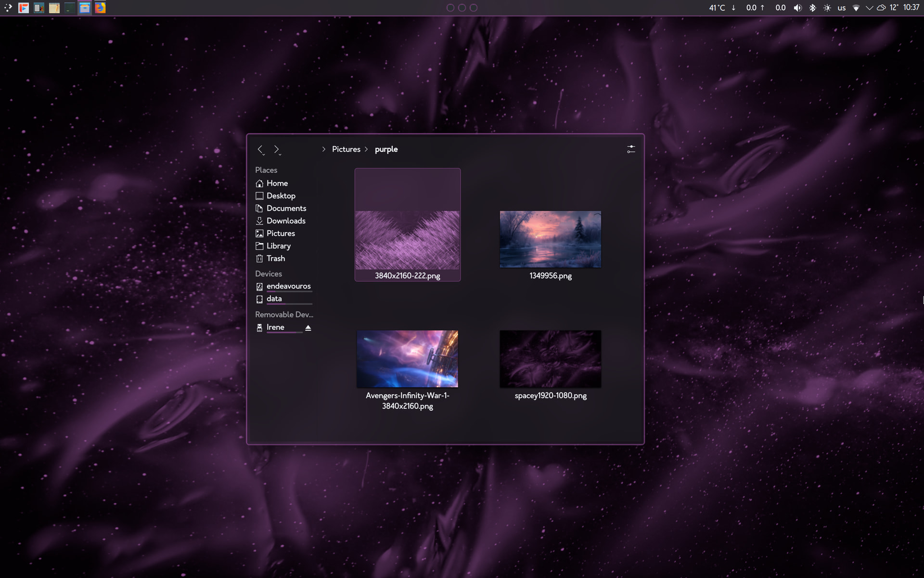924x578 pixels.
Task: Open the chevron between Pictures and purple
Action: [x=366, y=149]
